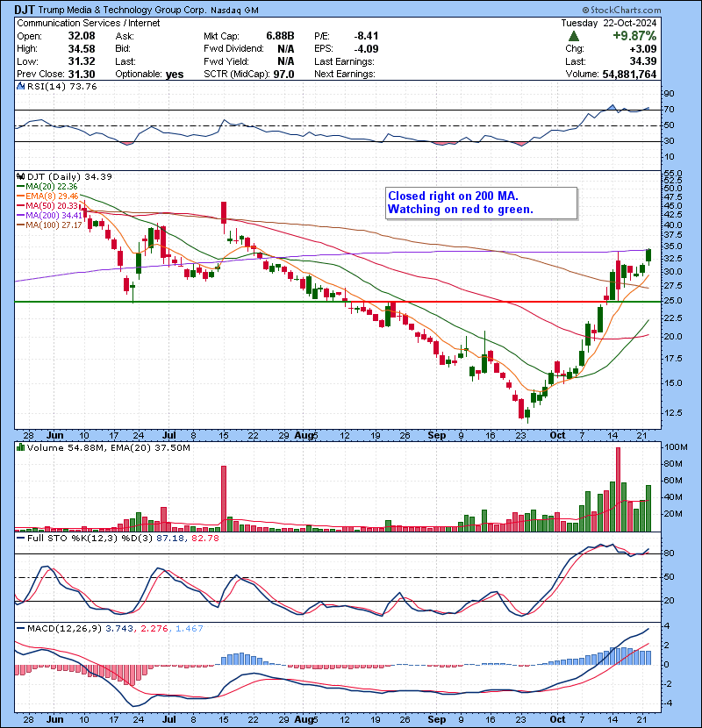Click the EPS value -4.09
702x728 pixels.
point(366,49)
